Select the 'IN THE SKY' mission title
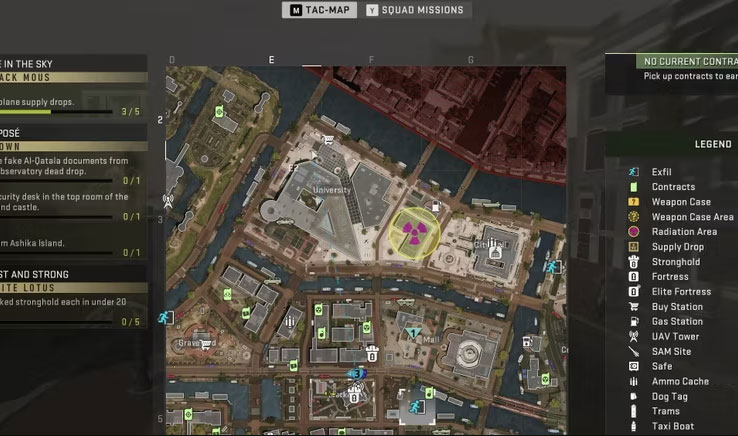The image size is (738, 436). [x=27, y=64]
